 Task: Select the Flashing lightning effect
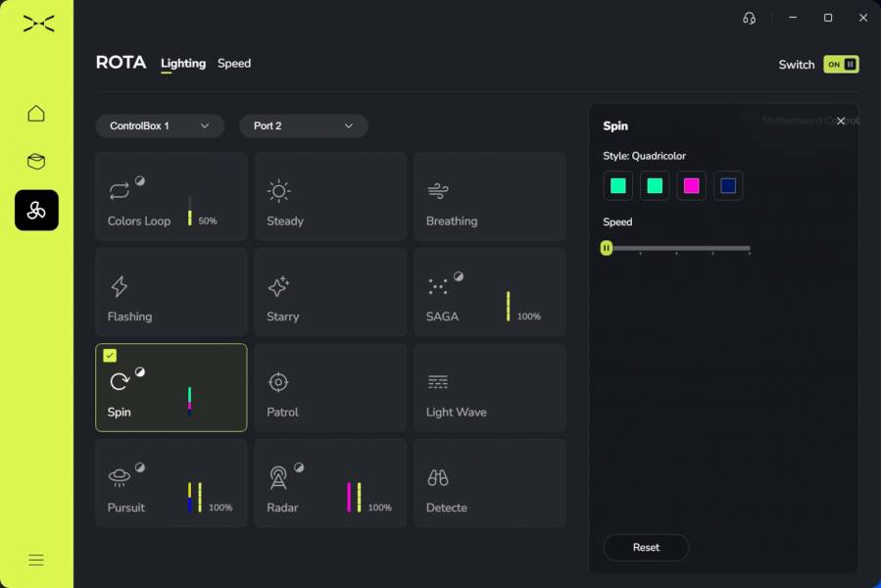[171, 292]
